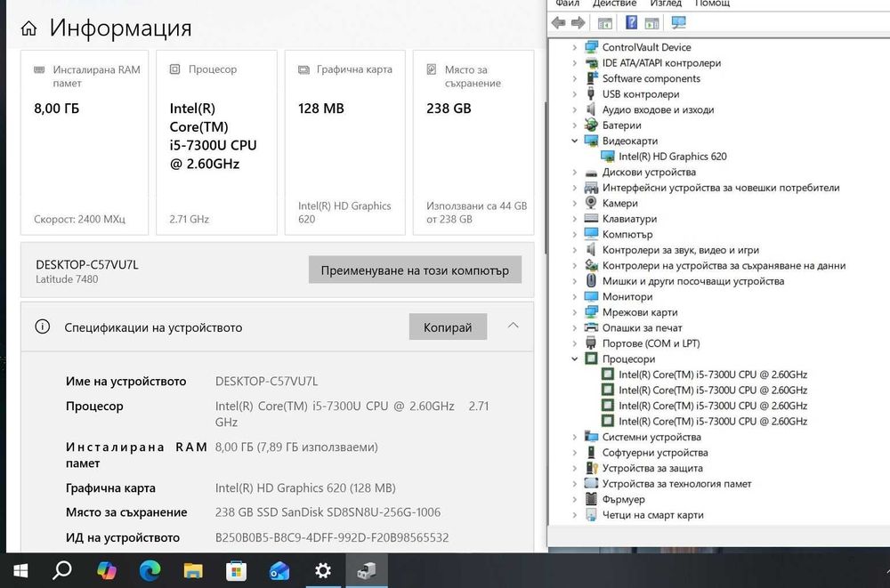
Task: Expand IDE ATA/ATAPI контролери node
Action: [x=574, y=63]
